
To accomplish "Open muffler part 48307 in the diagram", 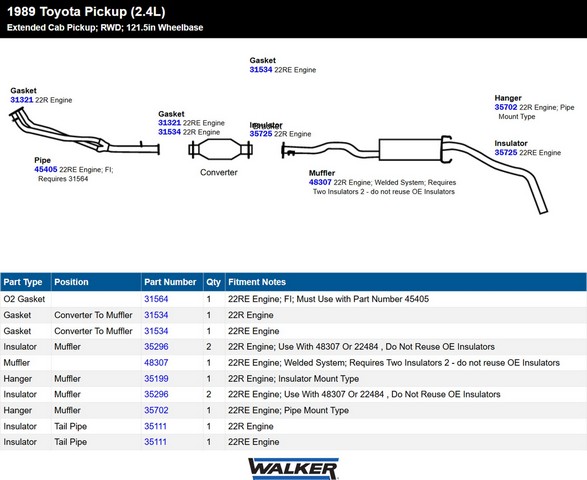I will tap(320, 182).
